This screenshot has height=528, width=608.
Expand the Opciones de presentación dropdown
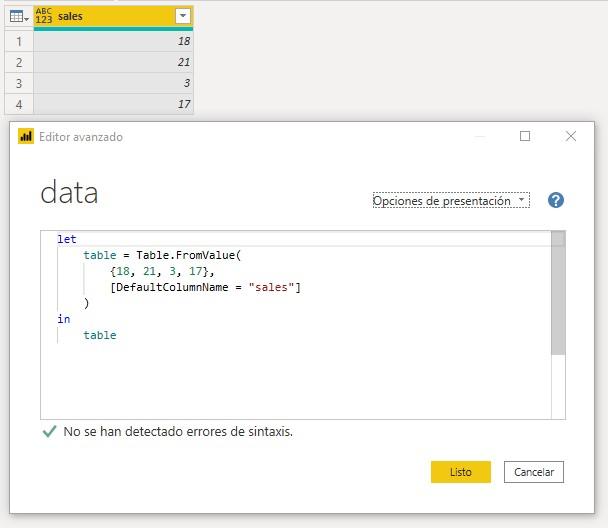(x=450, y=201)
